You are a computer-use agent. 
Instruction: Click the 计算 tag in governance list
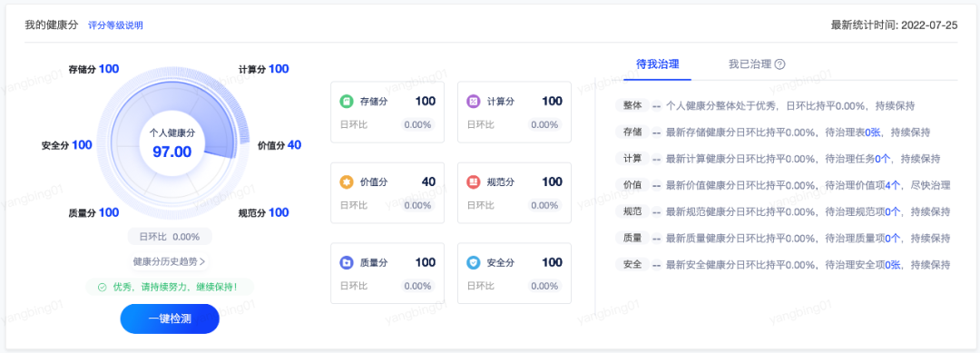pos(632,158)
